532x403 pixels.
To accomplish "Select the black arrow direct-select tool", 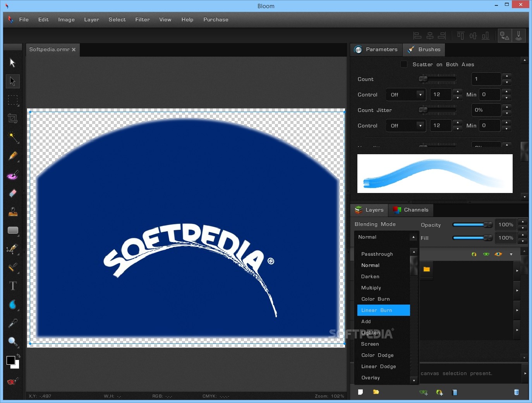I will pos(12,81).
